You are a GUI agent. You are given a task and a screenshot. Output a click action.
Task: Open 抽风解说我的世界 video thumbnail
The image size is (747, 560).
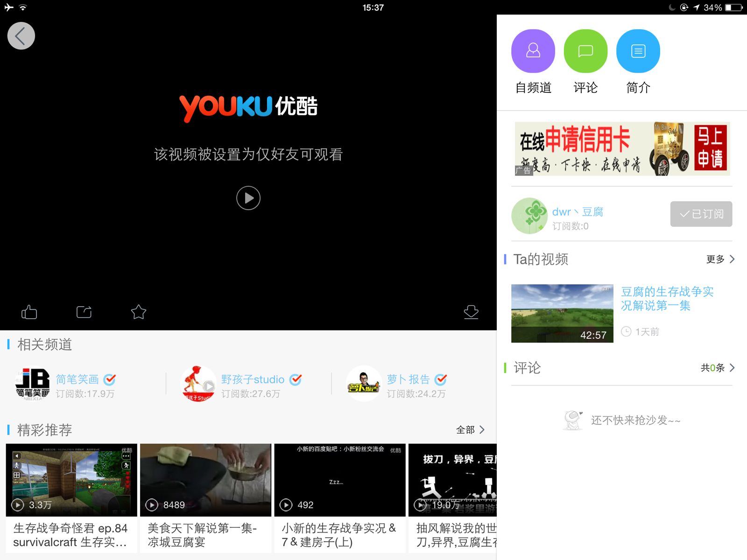tap(452, 480)
